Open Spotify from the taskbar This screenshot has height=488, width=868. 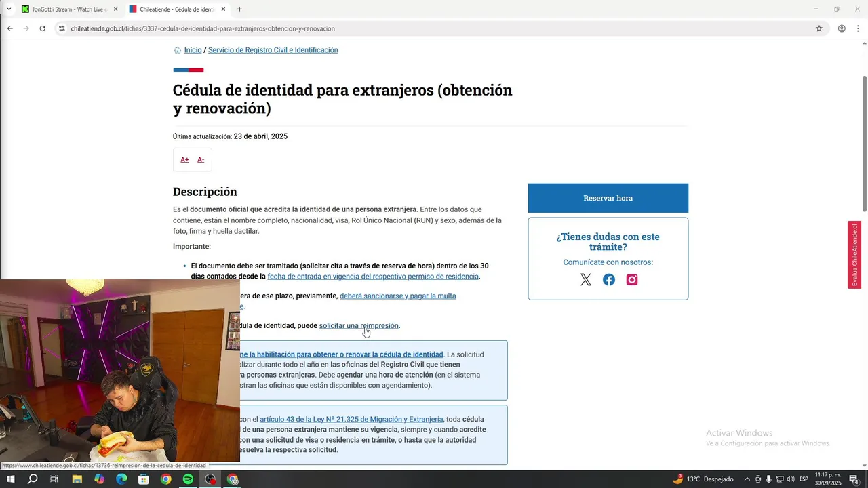pyautogui.click(x=188, y=479)
